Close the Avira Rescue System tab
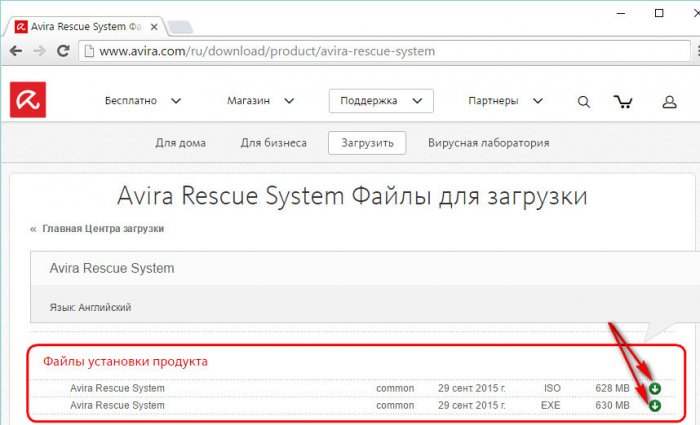 click(154, 27)
